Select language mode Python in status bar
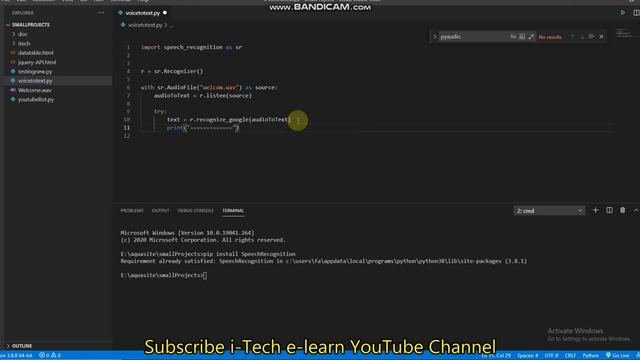The image size is (640, 360). point(590,356)
